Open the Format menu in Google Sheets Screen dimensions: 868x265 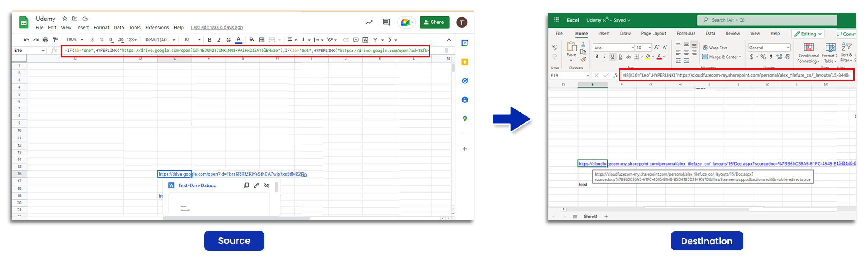point(101,28)
